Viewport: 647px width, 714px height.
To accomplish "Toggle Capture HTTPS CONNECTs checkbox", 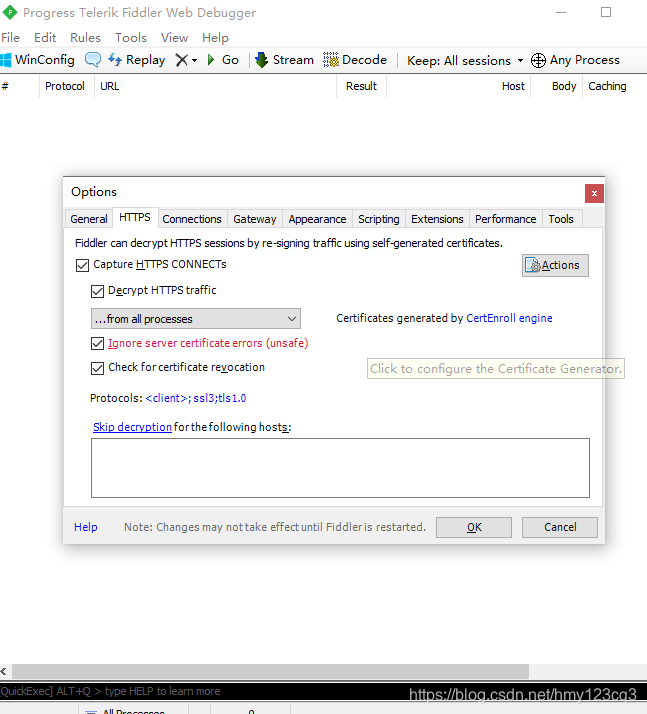I will (82, 265).
